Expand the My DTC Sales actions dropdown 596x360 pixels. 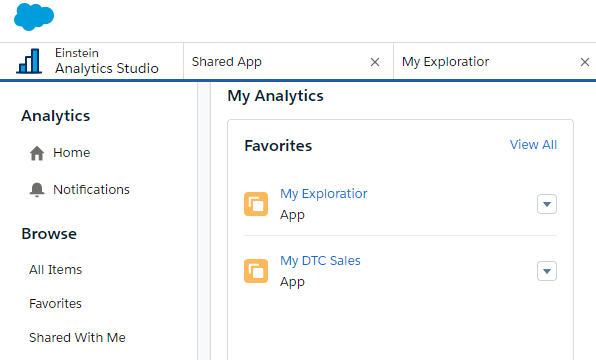[x=547, y=271]
